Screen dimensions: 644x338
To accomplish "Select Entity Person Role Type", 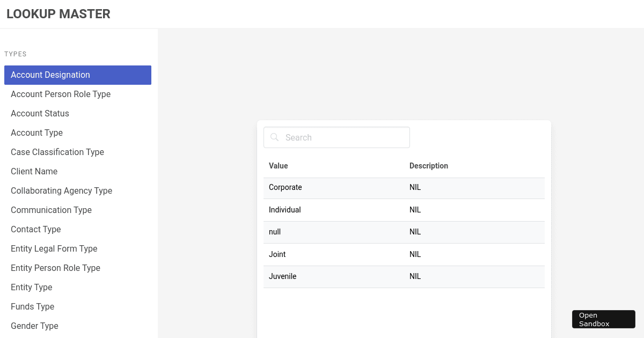I will point(55,268).
